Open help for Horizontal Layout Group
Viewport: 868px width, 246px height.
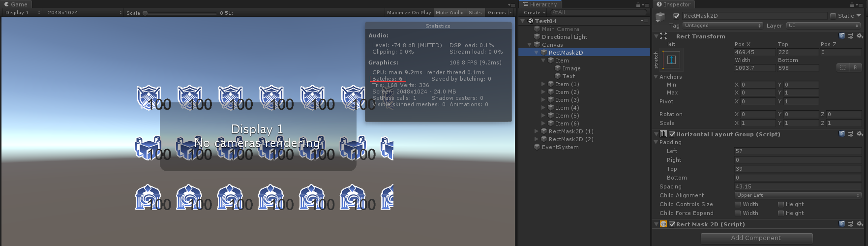(x=842, y=134)
